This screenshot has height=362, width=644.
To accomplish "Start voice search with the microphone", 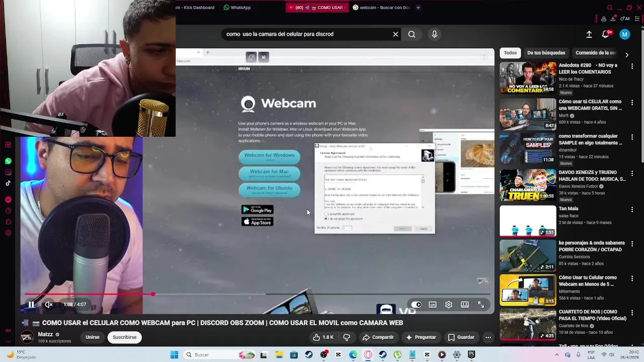I will point(435,34).
